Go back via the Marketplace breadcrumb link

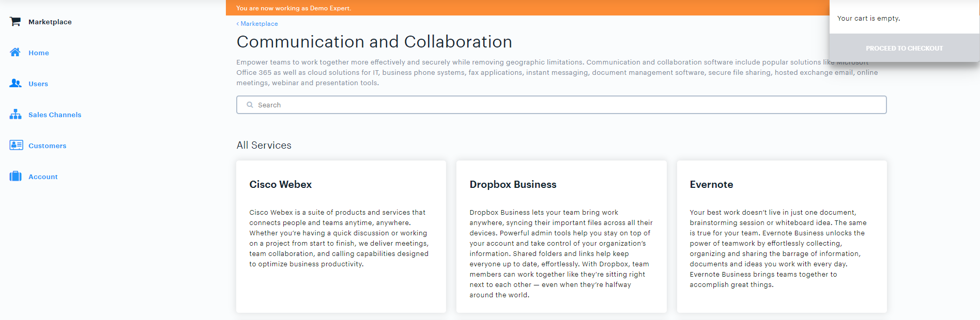(x=257, y=24)
